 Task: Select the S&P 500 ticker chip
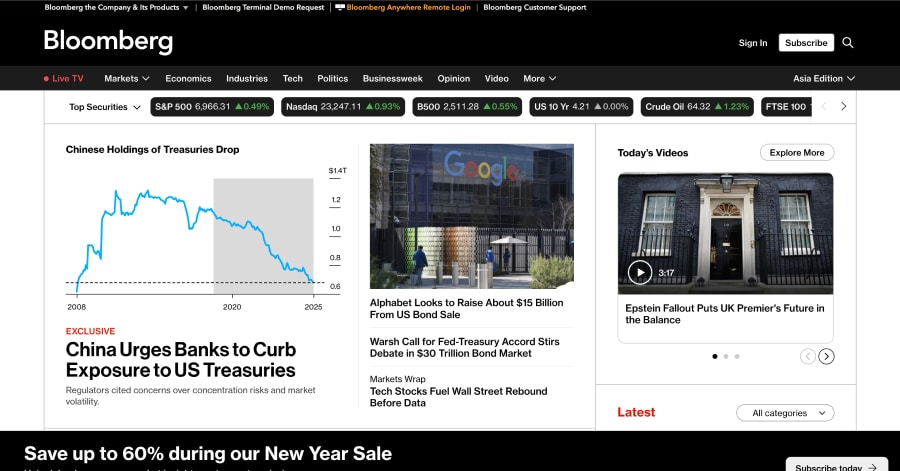(212, 107)
